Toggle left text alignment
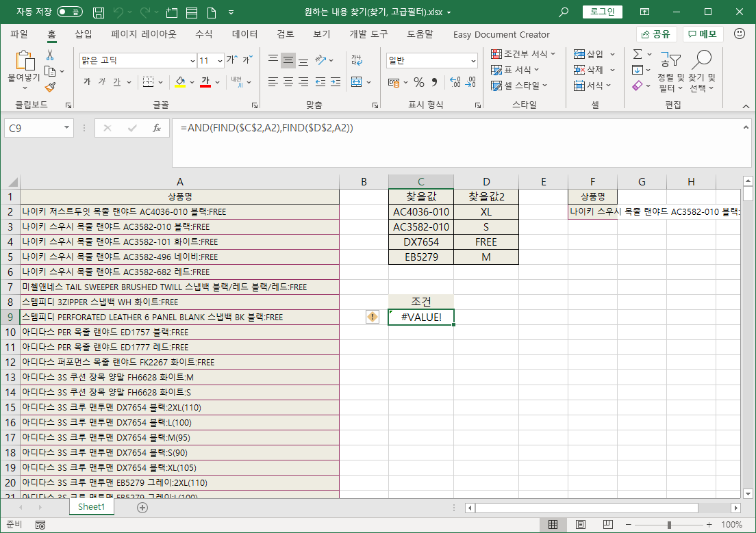Viewport: 756px width, 533px height. [x=273, y=82]
